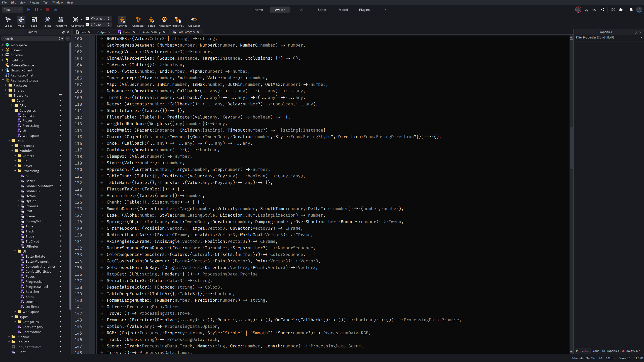Expand the APIs folder
644x362 pixels.
[x=12, y=105]
